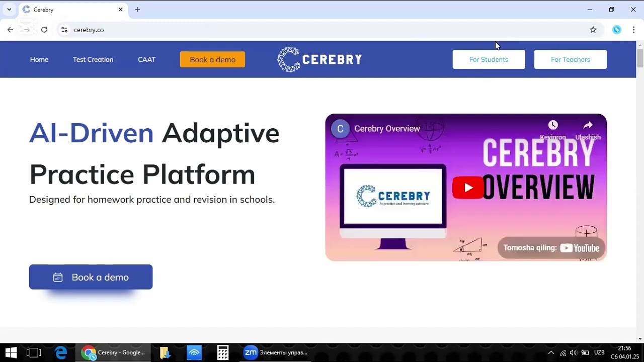Viewport: 644px width, 362px height.
Task: Open volume icon in system tray
Action: (x=573, y=353)
